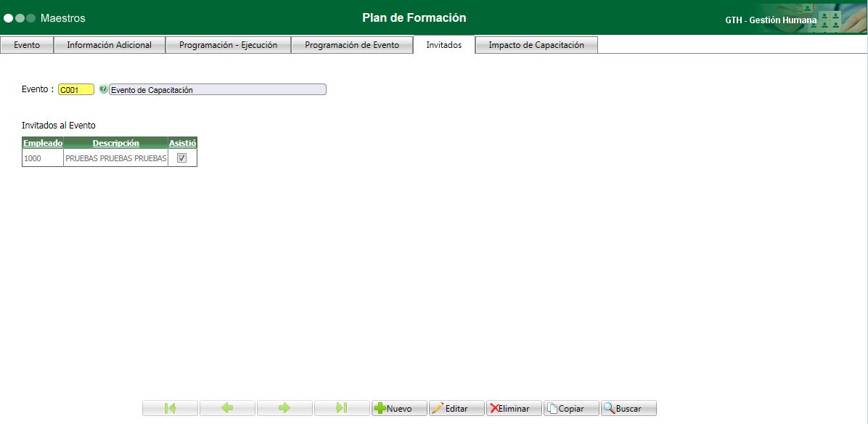Click the Plan de Formación title
This screenshot has height=424, width=868.
[414, 17]
